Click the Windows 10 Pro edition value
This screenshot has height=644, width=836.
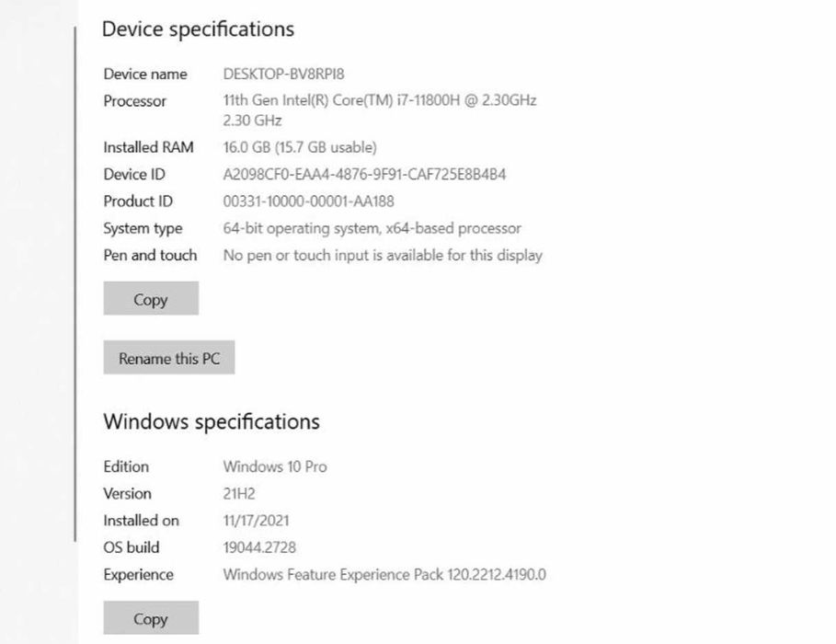[x=275, y=466]
